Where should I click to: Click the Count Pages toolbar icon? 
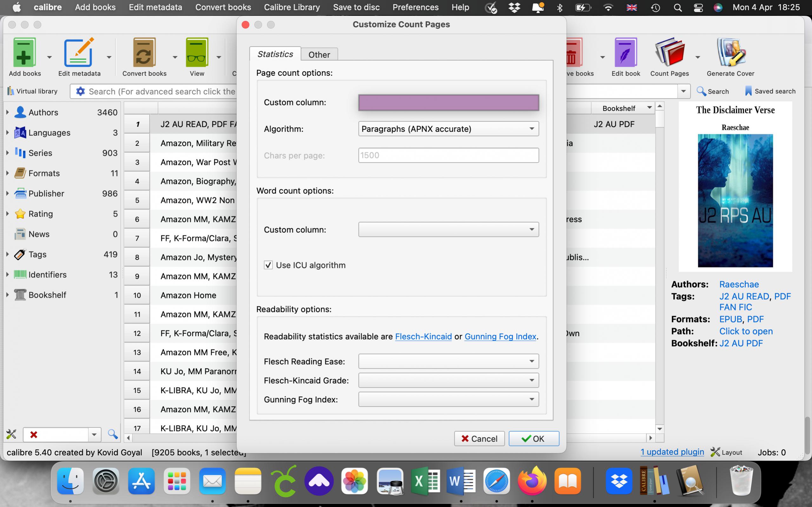[670, 52]
